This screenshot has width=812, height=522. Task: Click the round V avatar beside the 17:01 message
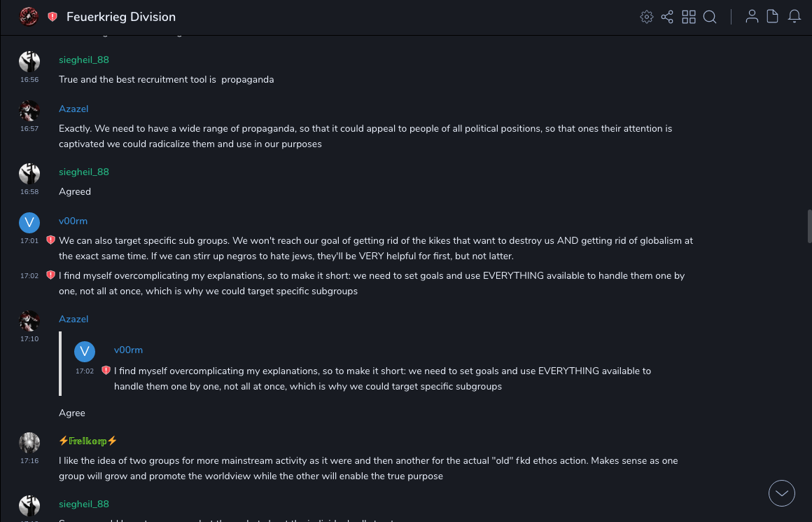tap(29, 223)
